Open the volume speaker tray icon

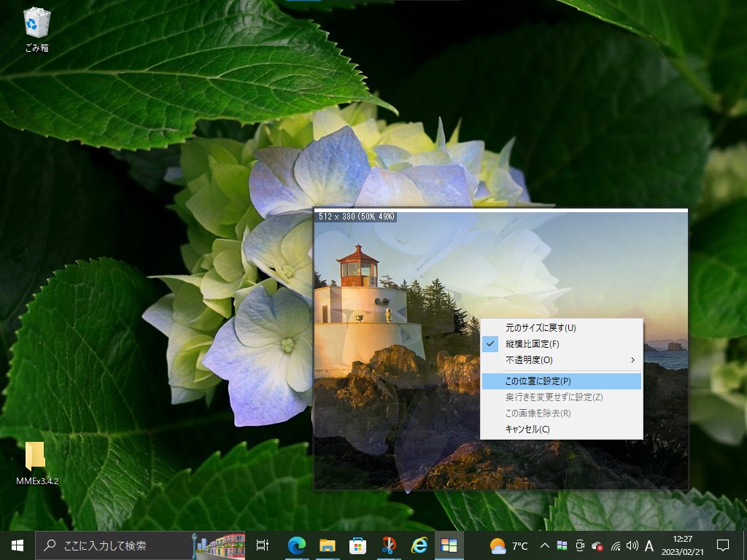pos(632,545)
